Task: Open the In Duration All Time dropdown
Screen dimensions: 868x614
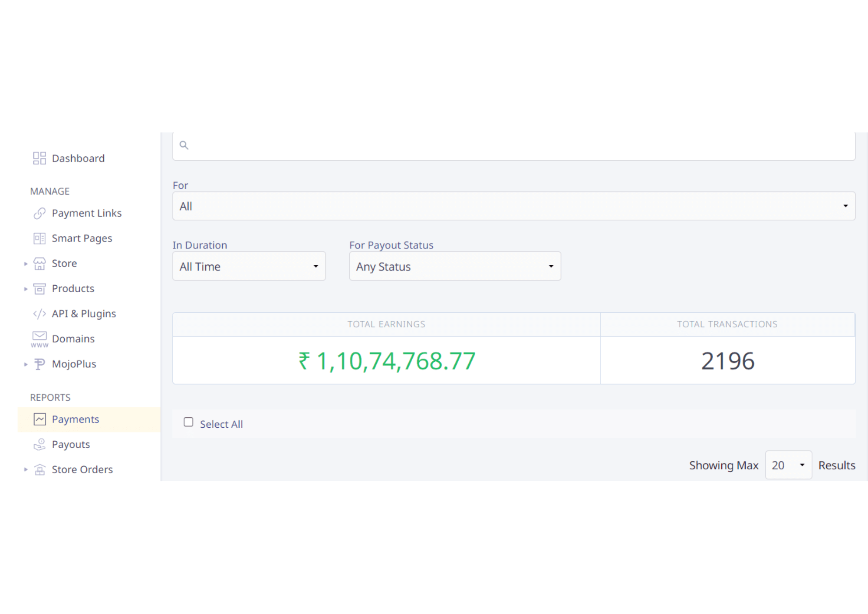Action: (249, 266)
